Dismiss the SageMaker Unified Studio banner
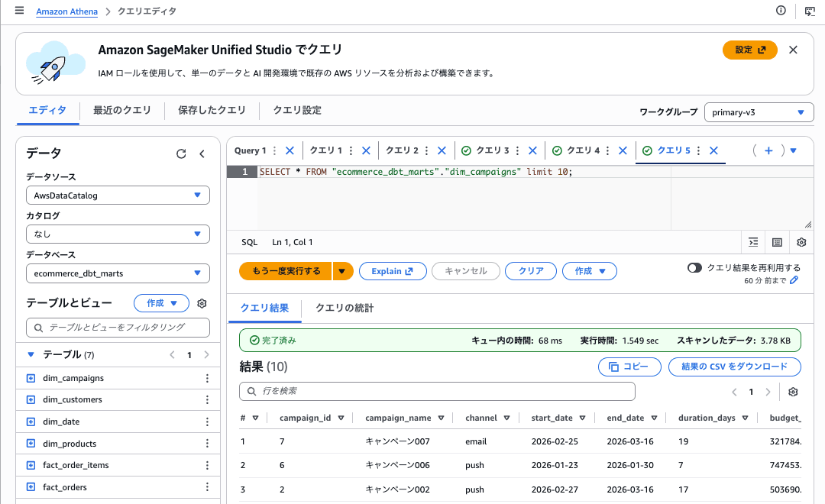The width and height of the screenshot is (825, 504). (x=793, y=50)
